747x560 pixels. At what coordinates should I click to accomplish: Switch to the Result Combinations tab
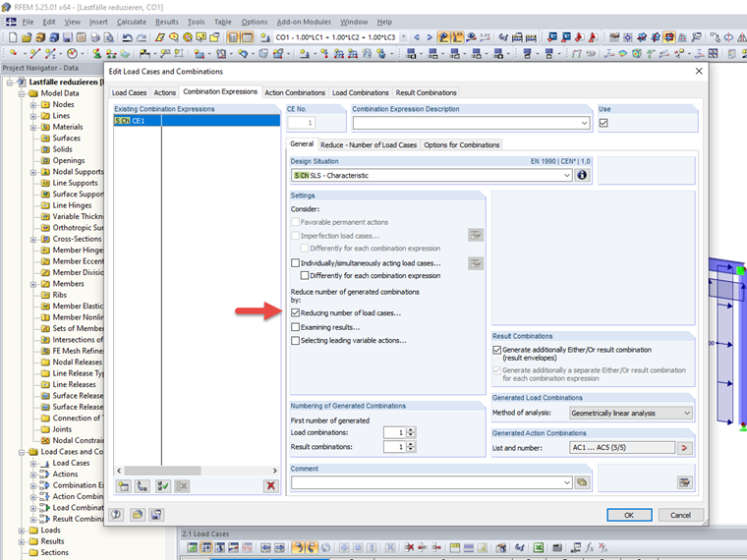pyautogui.click(x=427, y=92)
